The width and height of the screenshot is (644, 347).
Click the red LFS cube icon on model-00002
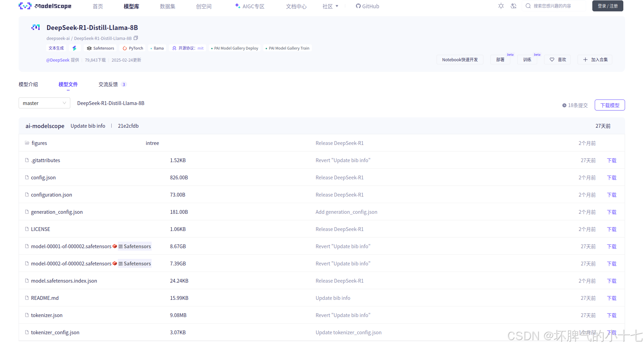click(x=115, y=263)
